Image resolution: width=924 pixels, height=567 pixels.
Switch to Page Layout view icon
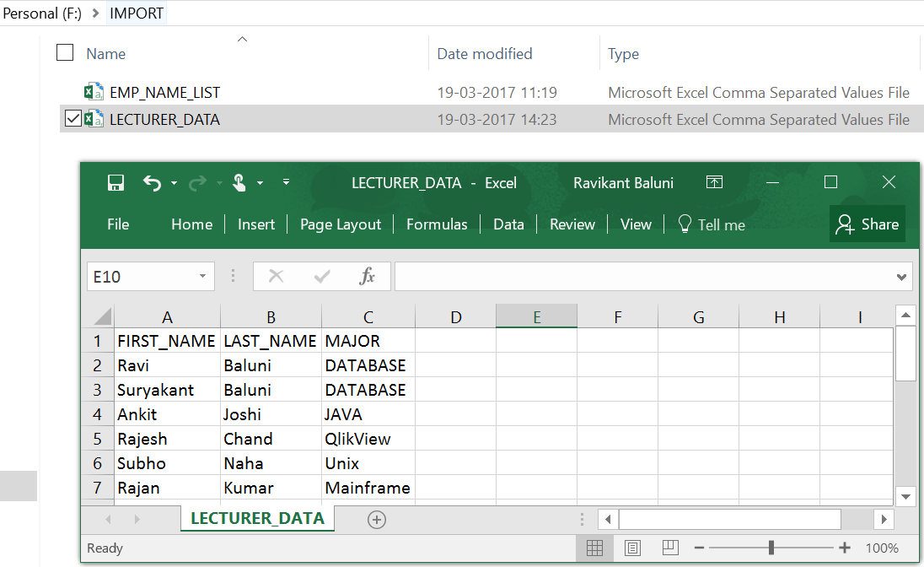tap(632, 548)
